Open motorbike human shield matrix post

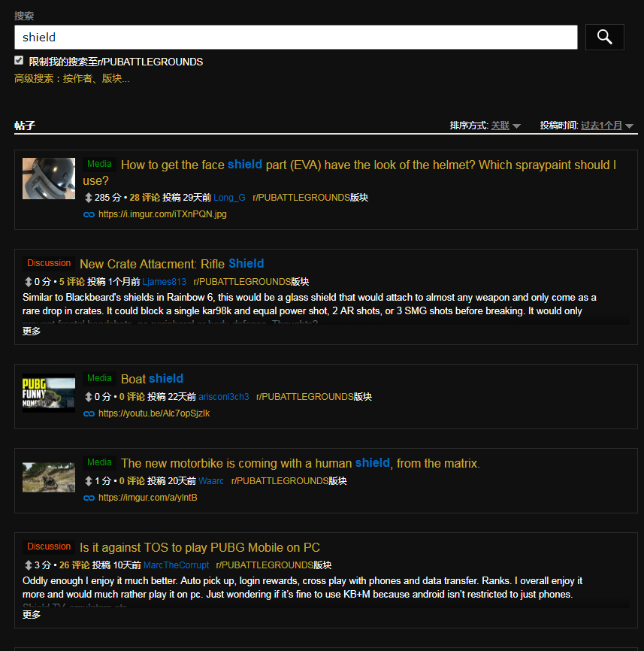[x=301, y=463]
